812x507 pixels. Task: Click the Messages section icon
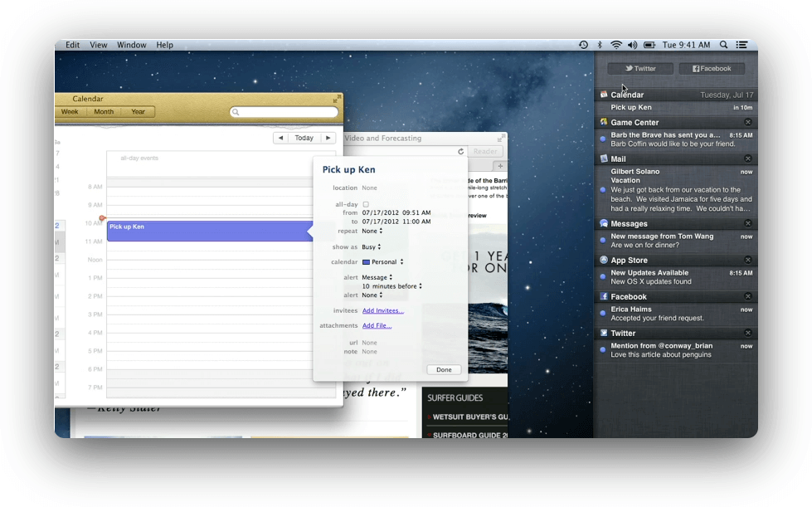click(604, 223)
